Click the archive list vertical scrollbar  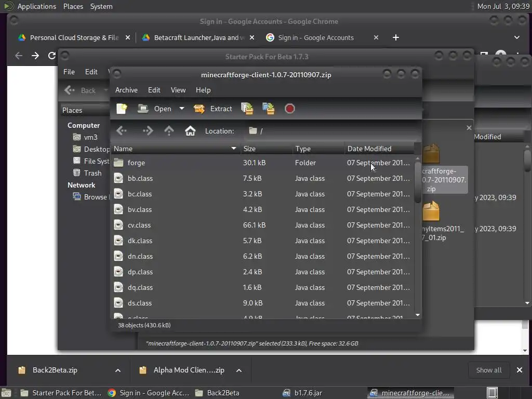click(418, 182)
